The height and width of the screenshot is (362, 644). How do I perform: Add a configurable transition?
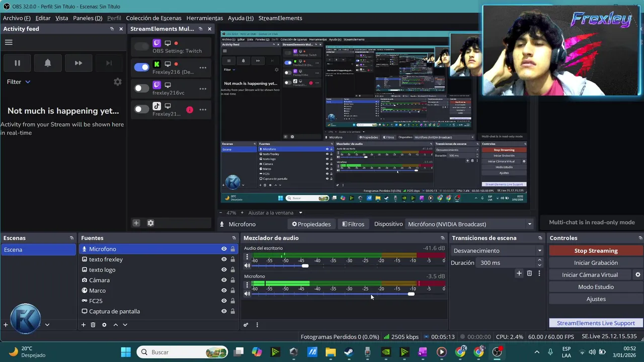(519, 274)
